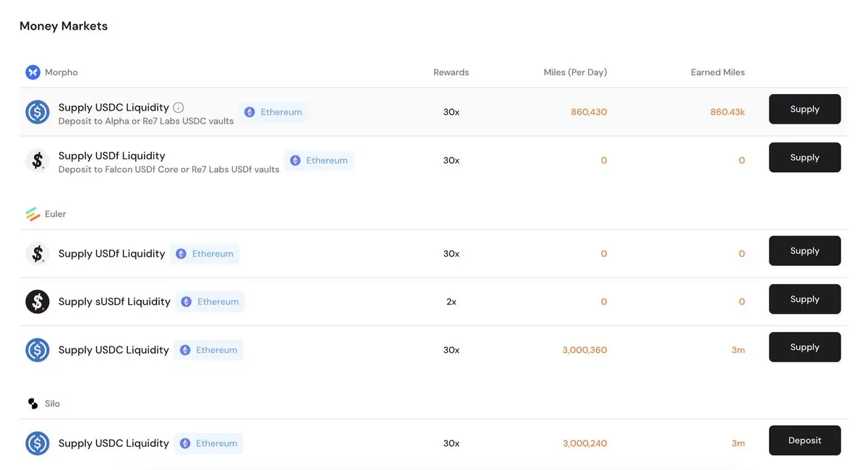Click the Euler protocol name label
This screenshot has height=470, width=868.
click(56, 214)
